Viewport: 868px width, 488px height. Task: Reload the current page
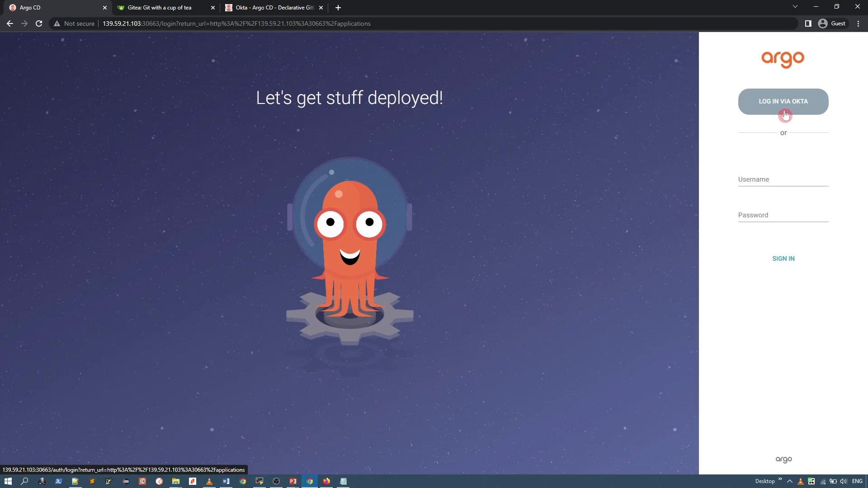[39, 23]
